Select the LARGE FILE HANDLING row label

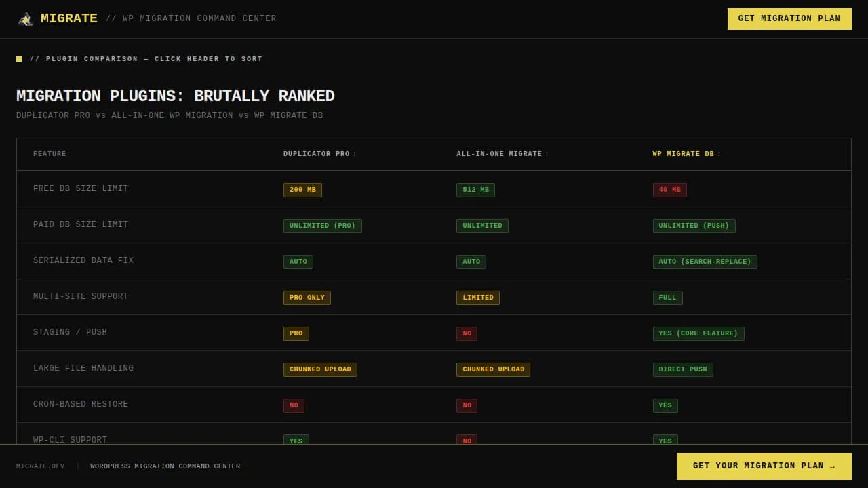[x=83, y=368]
